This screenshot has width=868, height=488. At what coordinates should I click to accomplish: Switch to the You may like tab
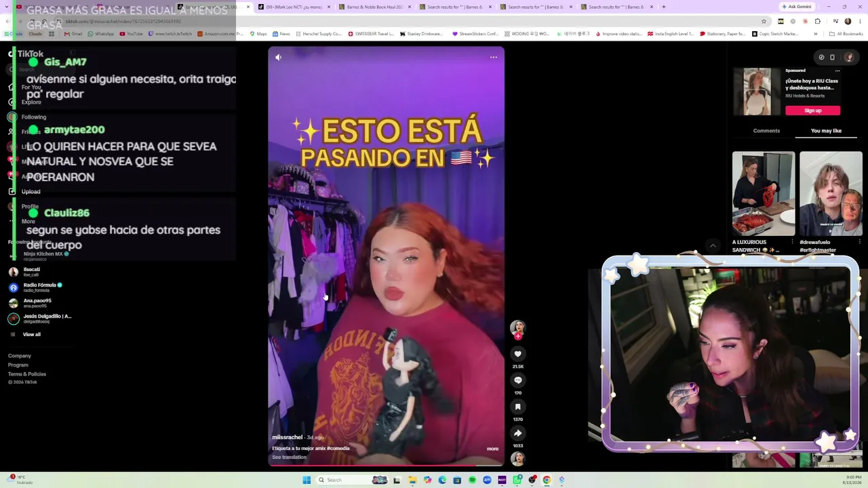[826, 131]
